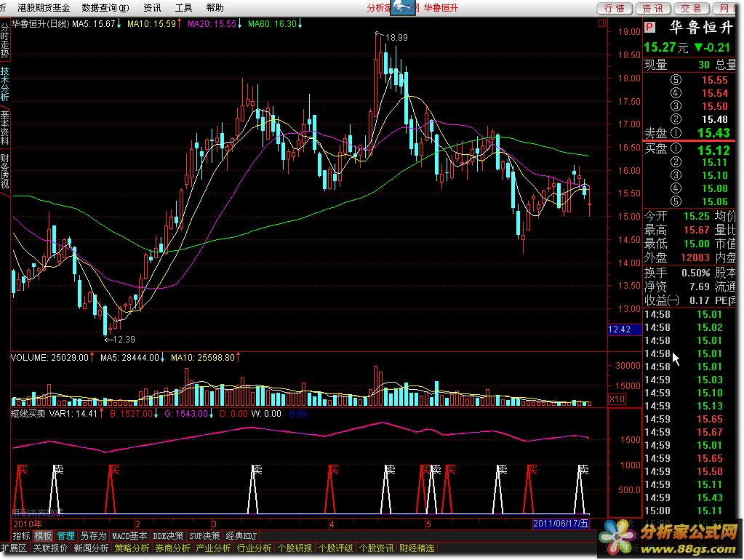This screenshot has height=560, width=744.
Task: Click sell level 1 price 15.43
Action: (713, 133)
